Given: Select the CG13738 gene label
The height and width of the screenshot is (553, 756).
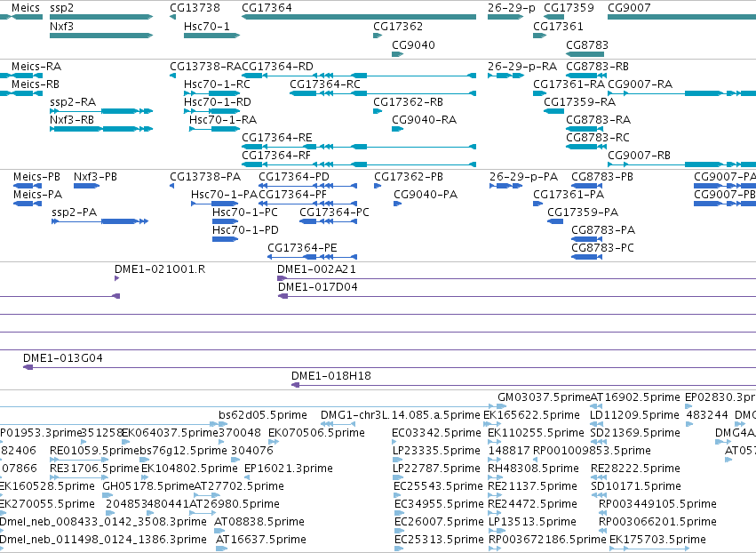Looking at the screenshot, I should pyautogui.click(x=195, y=8).
